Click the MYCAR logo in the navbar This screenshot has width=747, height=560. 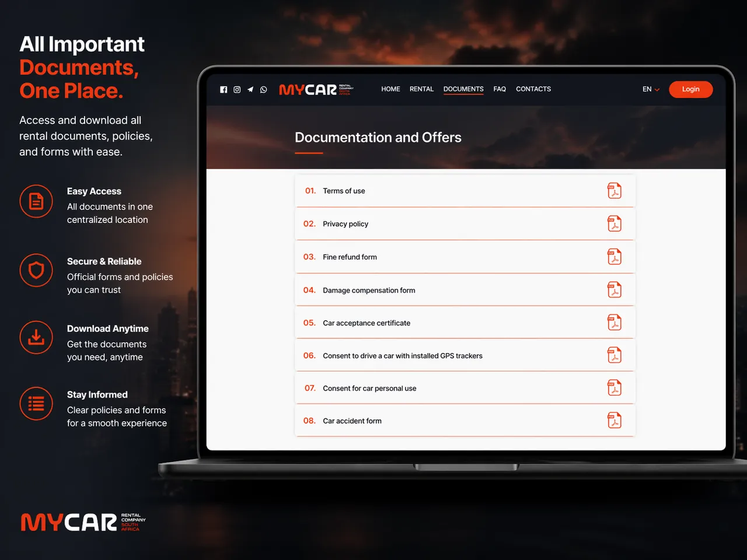pyautogui.click(x=316, y=89)
